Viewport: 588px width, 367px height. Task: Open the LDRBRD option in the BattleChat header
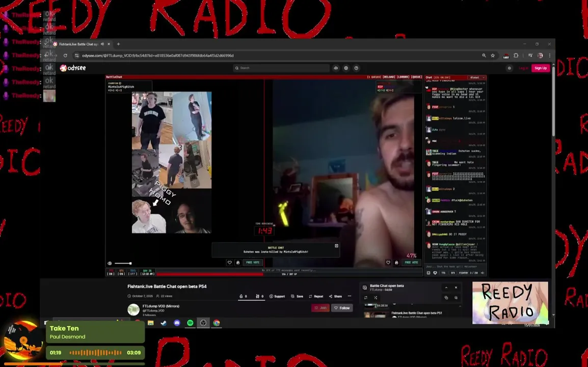click(403, 77)
